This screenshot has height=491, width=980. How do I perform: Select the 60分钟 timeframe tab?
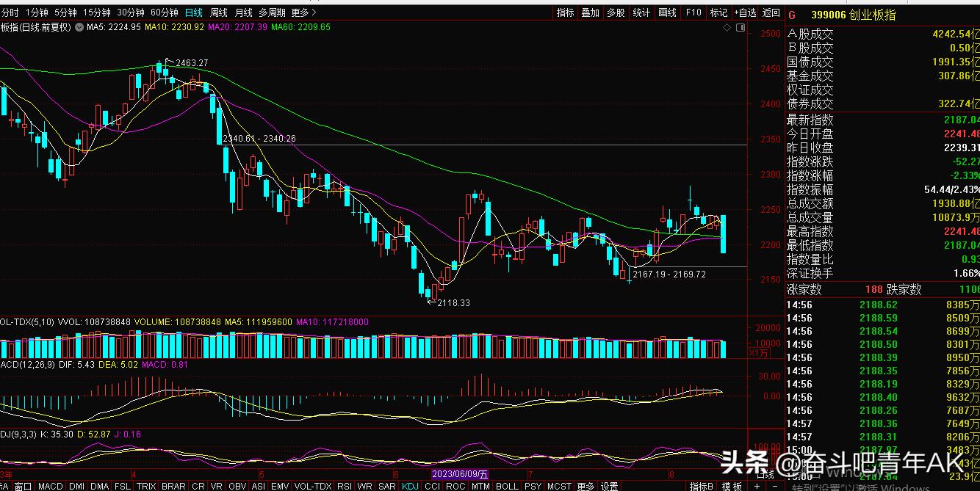pyautogui.click(x=164, y=12)
